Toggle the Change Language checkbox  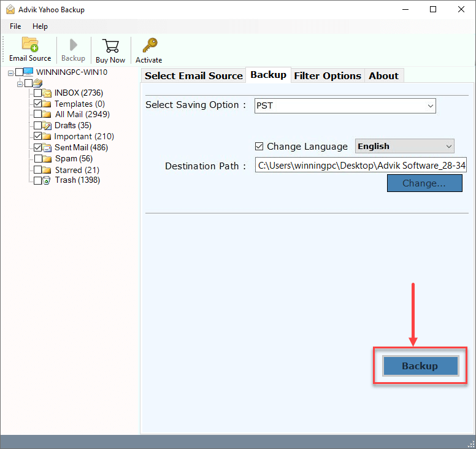click(x=259, y=147)
